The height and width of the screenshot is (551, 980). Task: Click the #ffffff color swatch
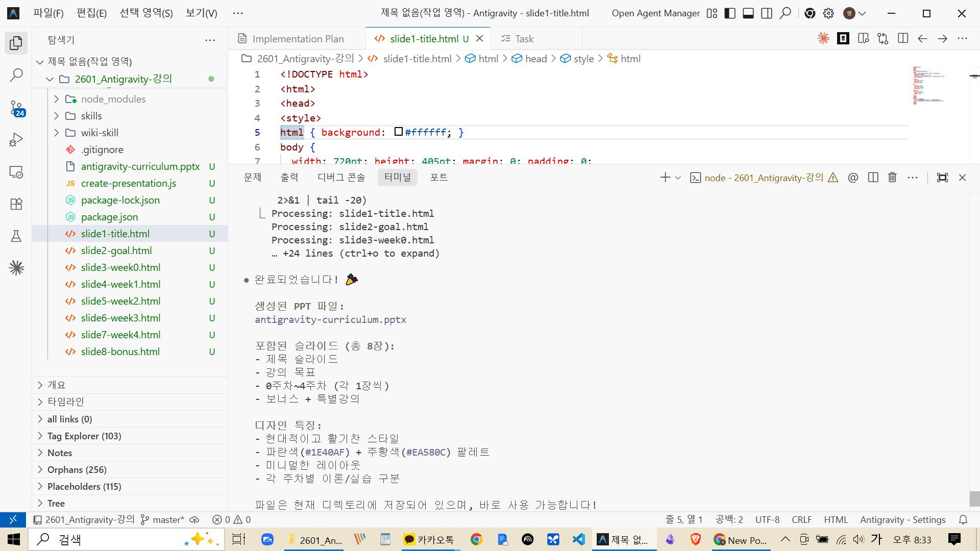pyautogui.click(x=399, y=132)
